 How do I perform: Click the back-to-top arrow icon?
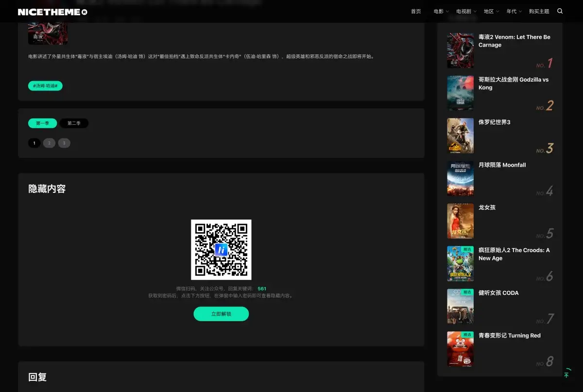566,374
